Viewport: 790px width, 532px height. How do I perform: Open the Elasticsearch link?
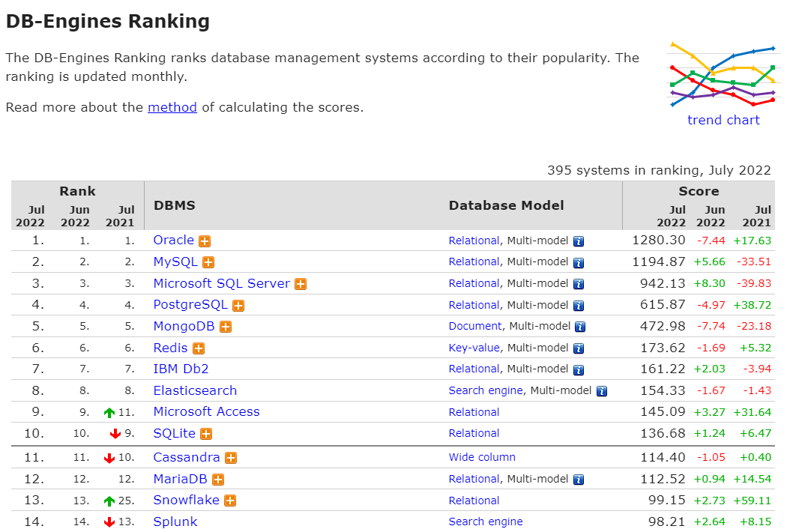[x=195, y=391]
